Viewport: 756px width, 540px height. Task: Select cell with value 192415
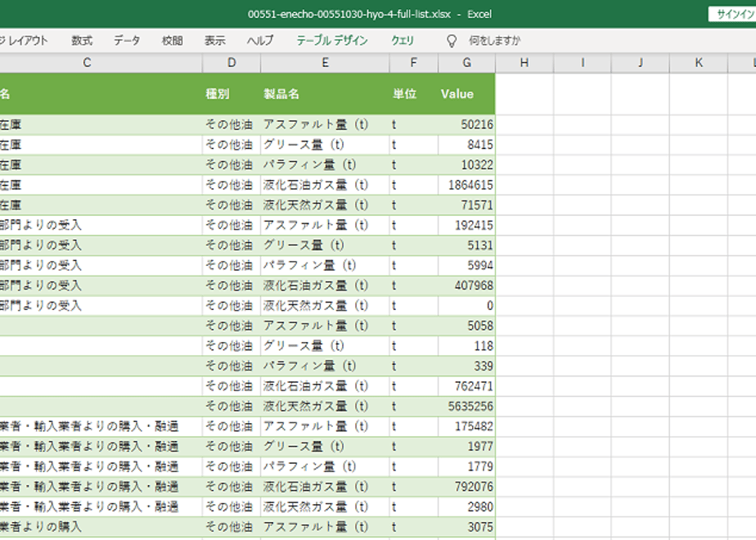coord(466,225)
